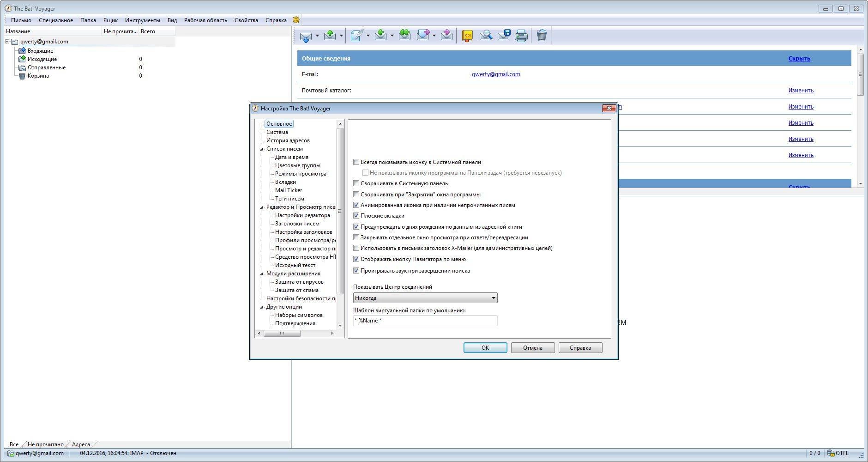Click the Входящие folder icon

click(x=22, y=51)
